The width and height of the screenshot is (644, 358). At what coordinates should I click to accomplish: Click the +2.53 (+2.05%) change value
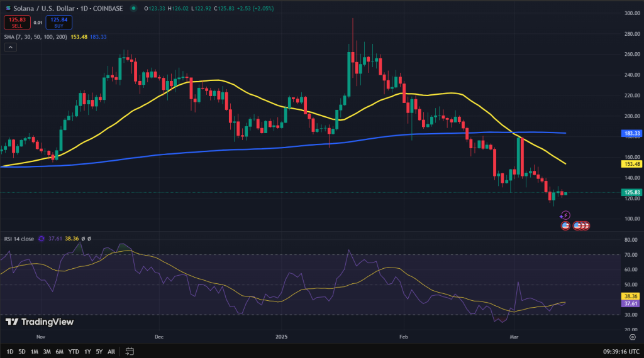tap(255, 8)
